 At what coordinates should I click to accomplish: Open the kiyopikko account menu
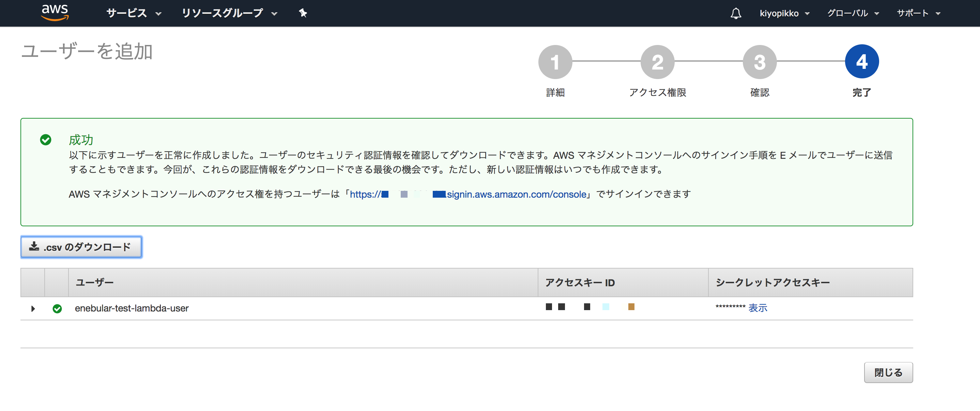pyautogui.click(x=784, y=13)
